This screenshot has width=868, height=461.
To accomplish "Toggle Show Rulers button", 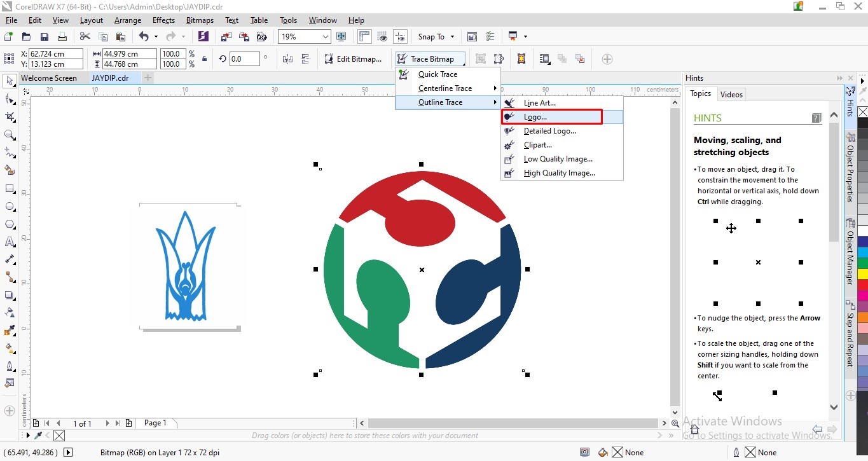I will 364,37.
